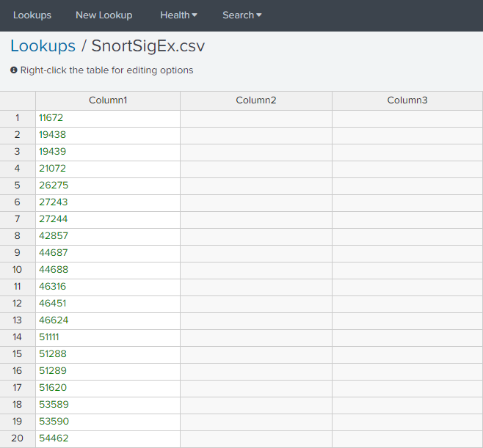Screen dimensions: 483x448
Task: Select row header number 14
Action: click(x=18, y=338)
